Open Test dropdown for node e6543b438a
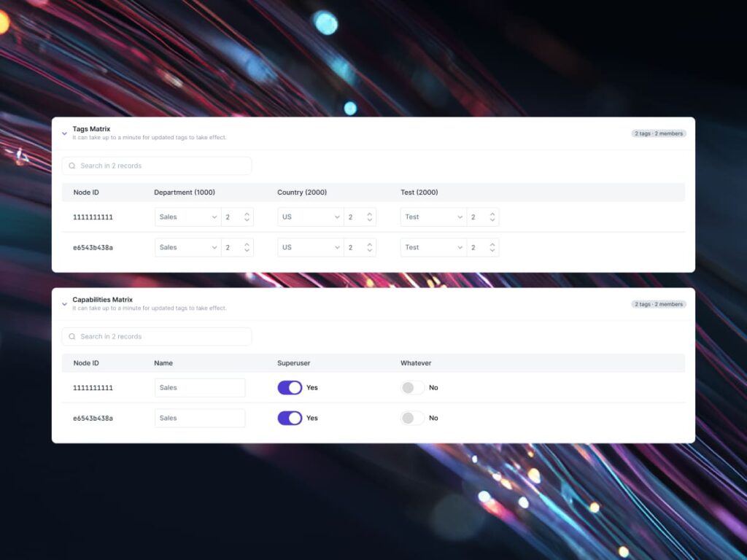 pyautogui.click(x=433, y=248)
